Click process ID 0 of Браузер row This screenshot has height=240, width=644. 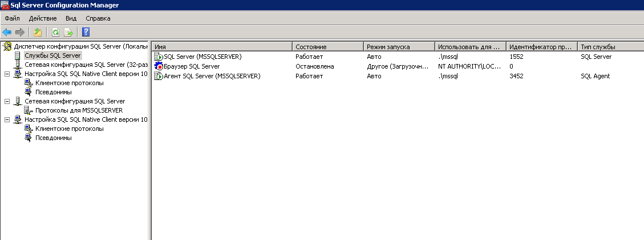pos(511,66)
